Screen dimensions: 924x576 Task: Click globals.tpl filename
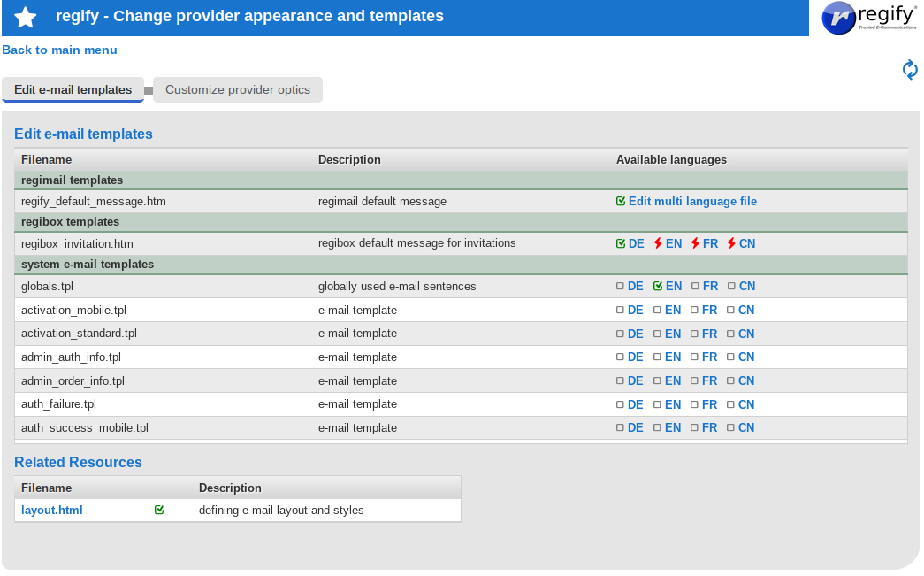(47, 286)
